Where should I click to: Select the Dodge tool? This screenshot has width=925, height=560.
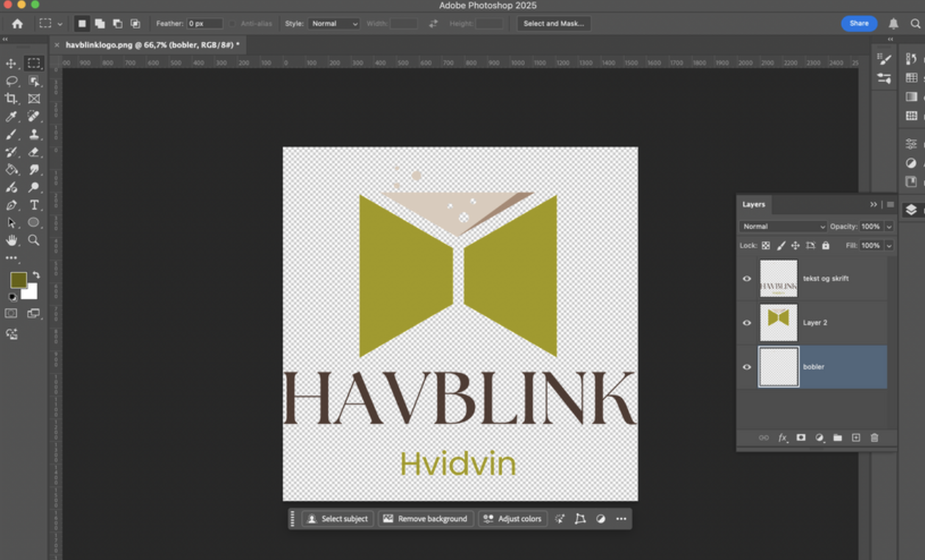point(34,187)
